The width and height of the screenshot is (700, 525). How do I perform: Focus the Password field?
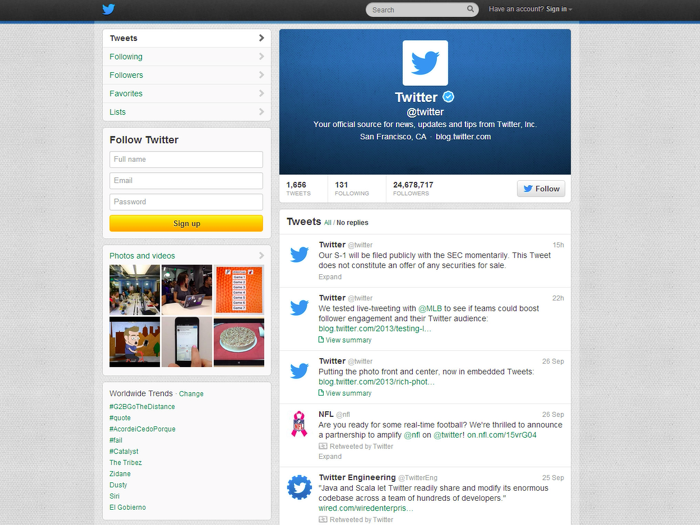click(x=186, y=202)
